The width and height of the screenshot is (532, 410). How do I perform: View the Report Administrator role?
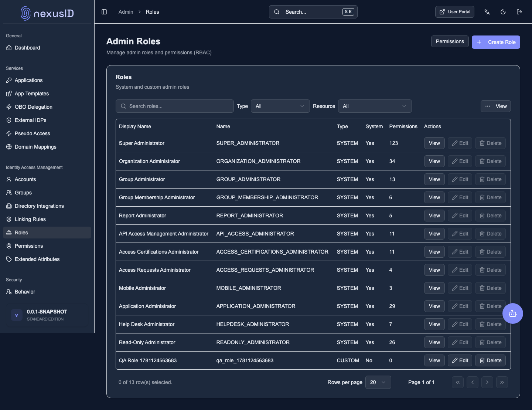coord(434,216)
